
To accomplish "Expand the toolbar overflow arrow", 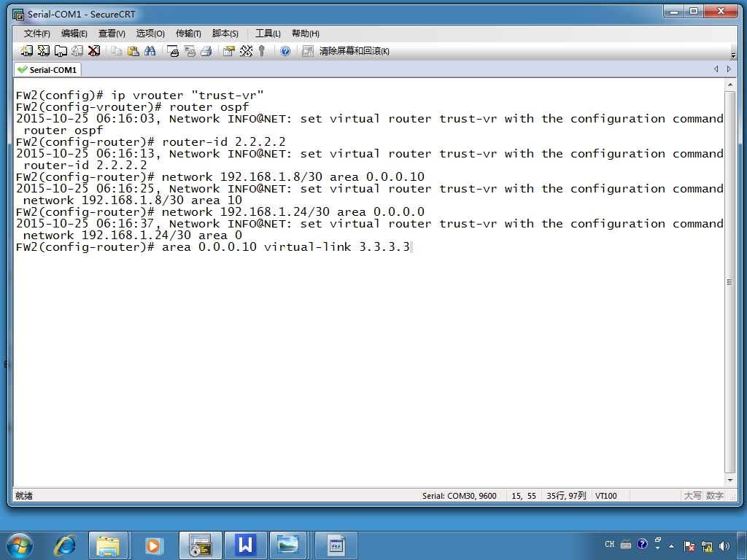I will [x=734, y=55].
